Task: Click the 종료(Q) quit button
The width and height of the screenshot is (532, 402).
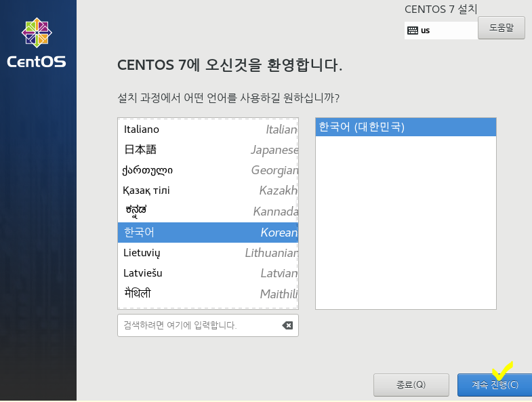Action: tap(411, 384)
